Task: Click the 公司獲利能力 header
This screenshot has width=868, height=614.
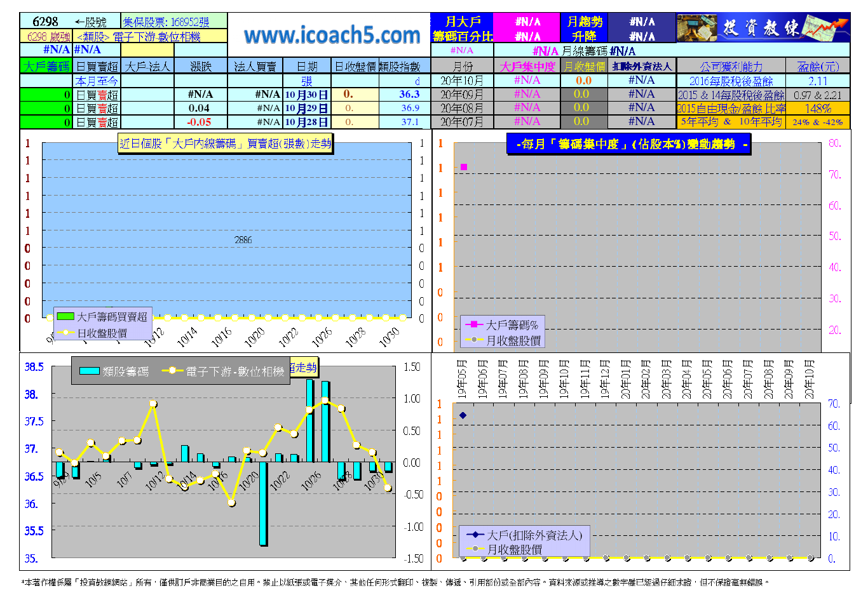Action: pos(731,66)
